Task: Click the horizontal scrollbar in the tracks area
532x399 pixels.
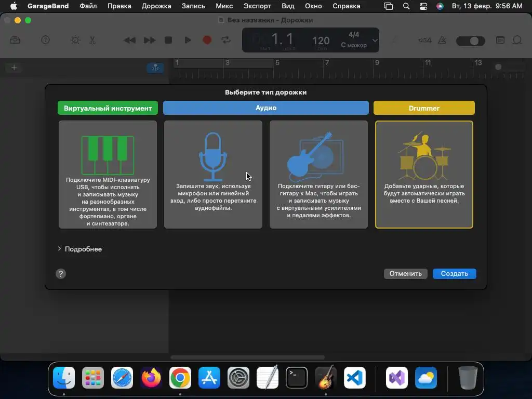Action: 247,357
